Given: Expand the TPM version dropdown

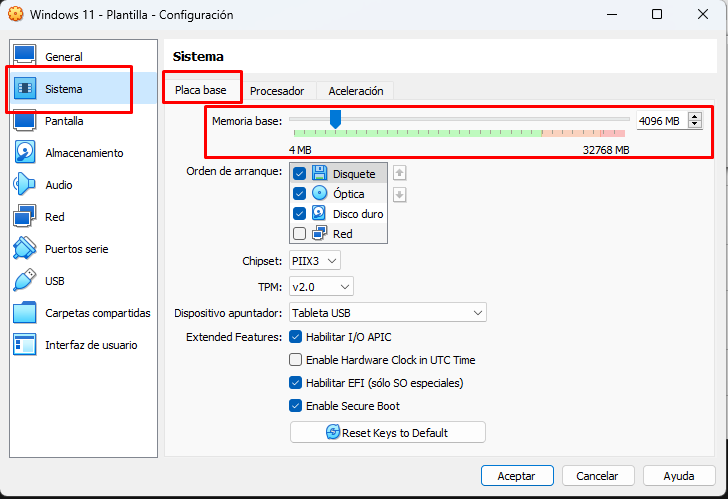Looking at the screenshot, I should [321, 287].
